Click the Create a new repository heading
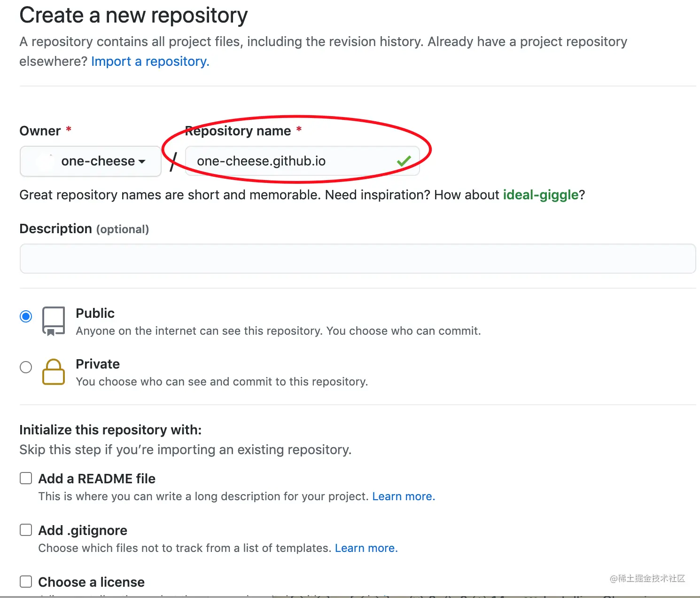Screen dimensions: 700x598 point(133,15)
